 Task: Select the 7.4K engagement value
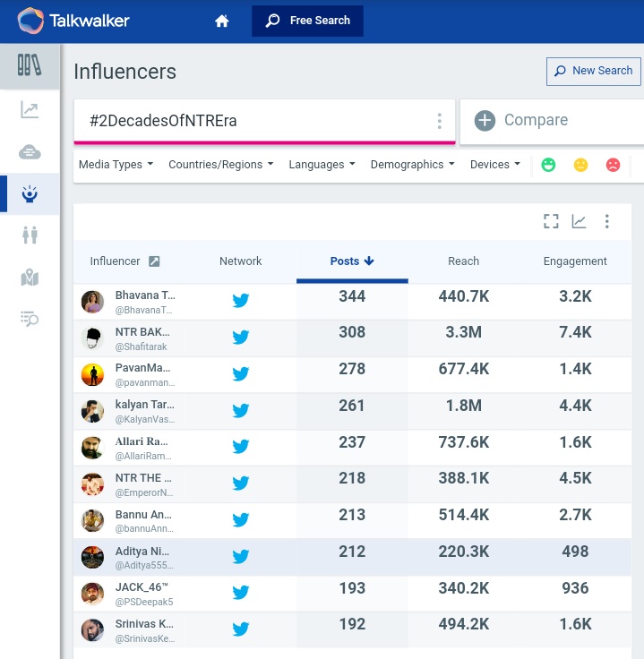pyautogui.click(x=575, y=332)
